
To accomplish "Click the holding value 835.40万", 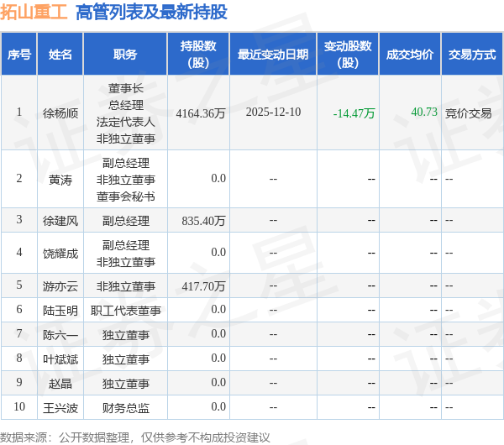I will [203, 221].
